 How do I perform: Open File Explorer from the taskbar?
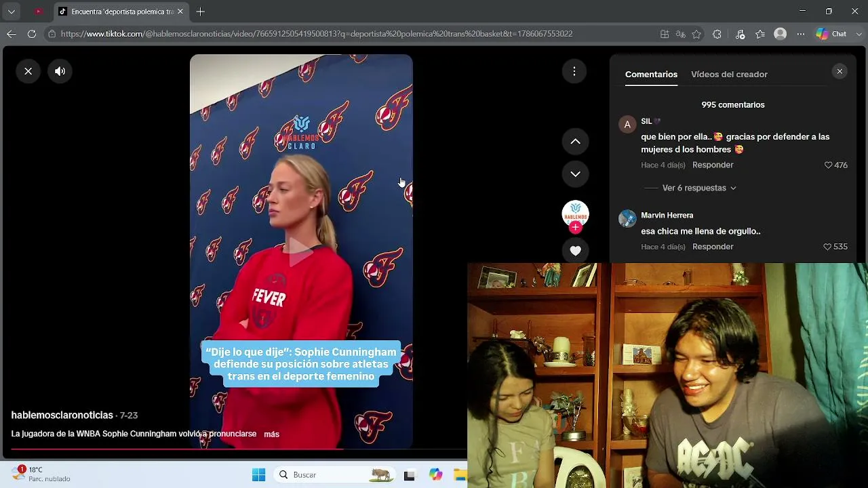pos(461,475)
